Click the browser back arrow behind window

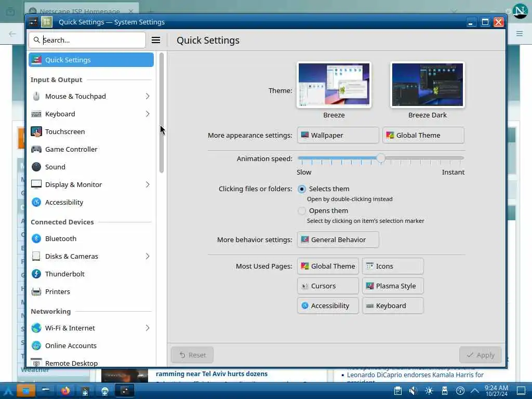[12, 34]
